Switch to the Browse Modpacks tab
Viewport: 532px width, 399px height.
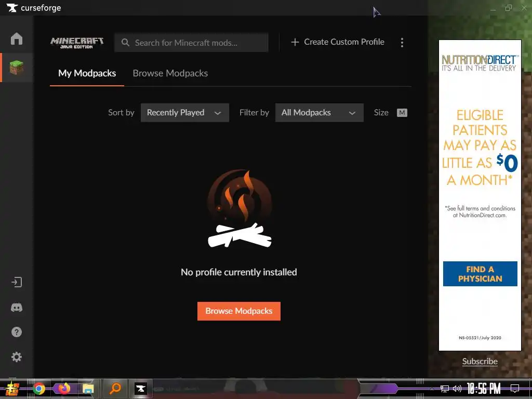(170, 73)
